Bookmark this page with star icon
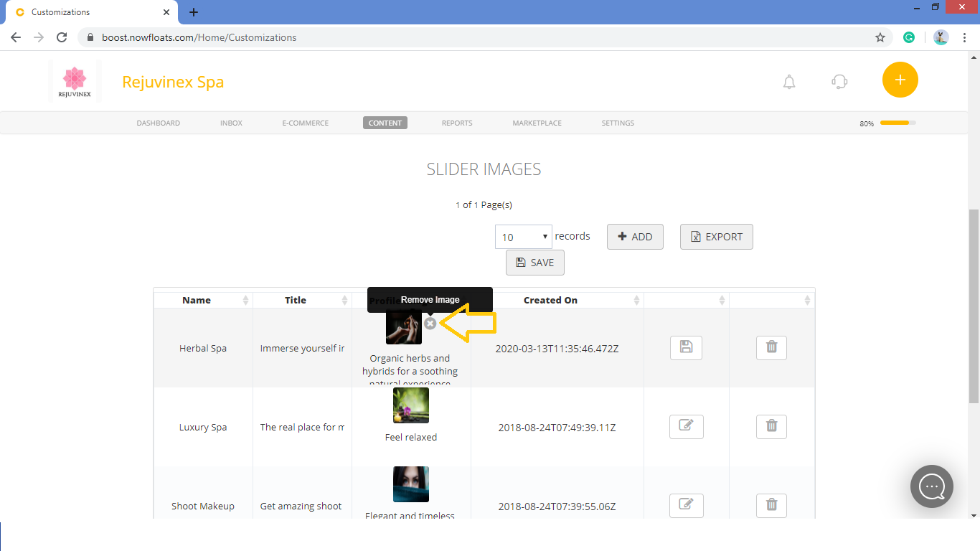 [x=880, y=37]
